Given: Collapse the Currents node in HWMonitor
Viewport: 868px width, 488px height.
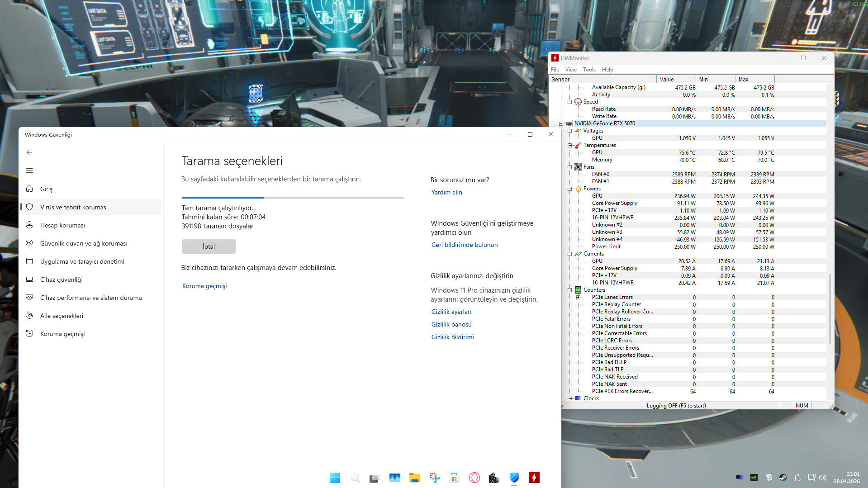Looking at the screenshot, I should coord(569,254).
